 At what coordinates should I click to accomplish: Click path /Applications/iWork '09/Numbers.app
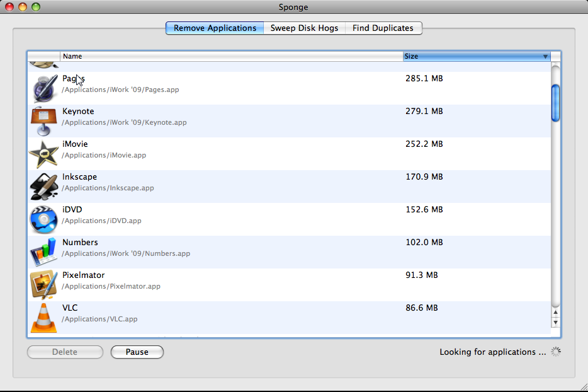pyautogui.click(x=126, y=253)
